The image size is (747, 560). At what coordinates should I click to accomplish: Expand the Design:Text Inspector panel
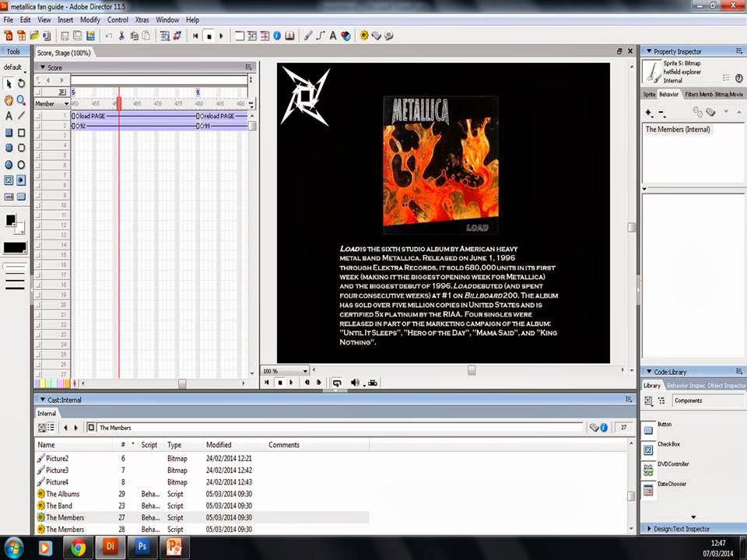(648, 529)
